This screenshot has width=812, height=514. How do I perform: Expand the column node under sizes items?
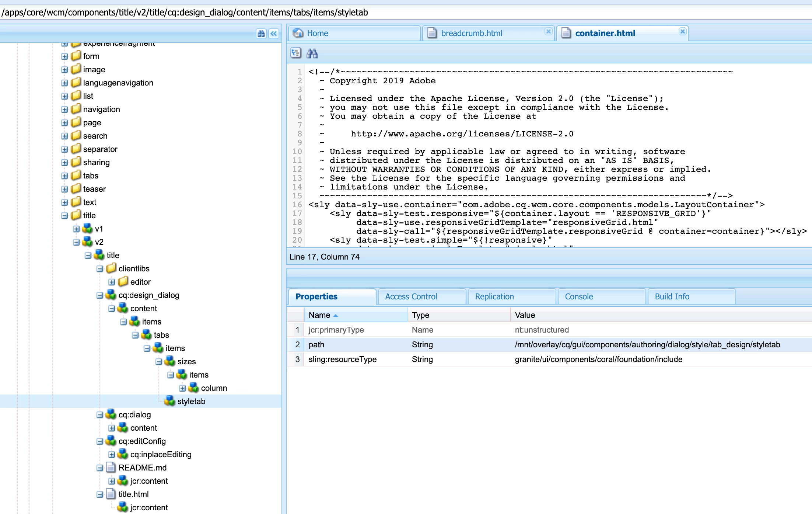(x=182, y=388)
